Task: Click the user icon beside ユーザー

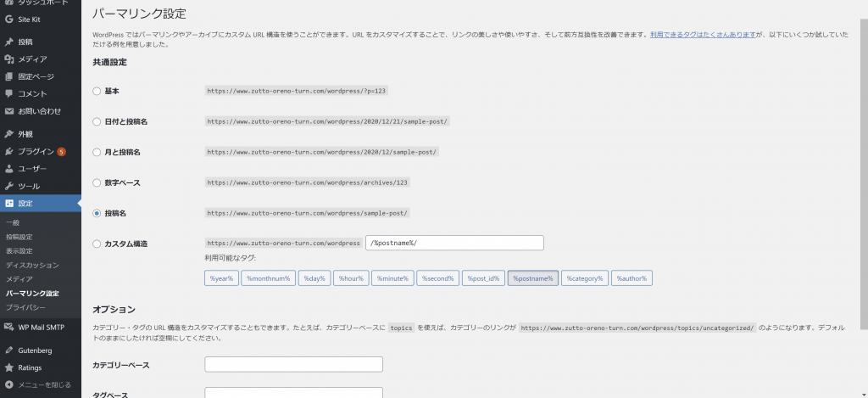Action: coord(8,169)
